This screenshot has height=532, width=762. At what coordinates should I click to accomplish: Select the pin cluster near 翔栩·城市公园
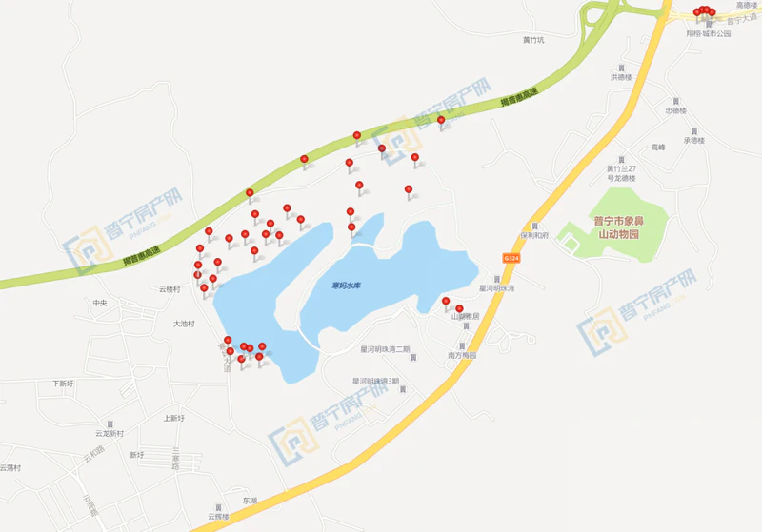(704, 11)
